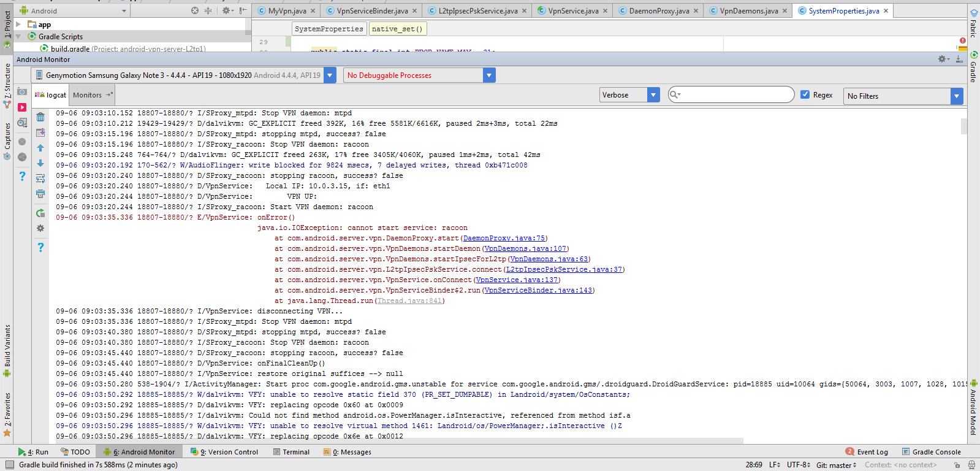Follow the Thread.java:841 stack link
This screenshot has width=980, height=471.
click(409, 301)
